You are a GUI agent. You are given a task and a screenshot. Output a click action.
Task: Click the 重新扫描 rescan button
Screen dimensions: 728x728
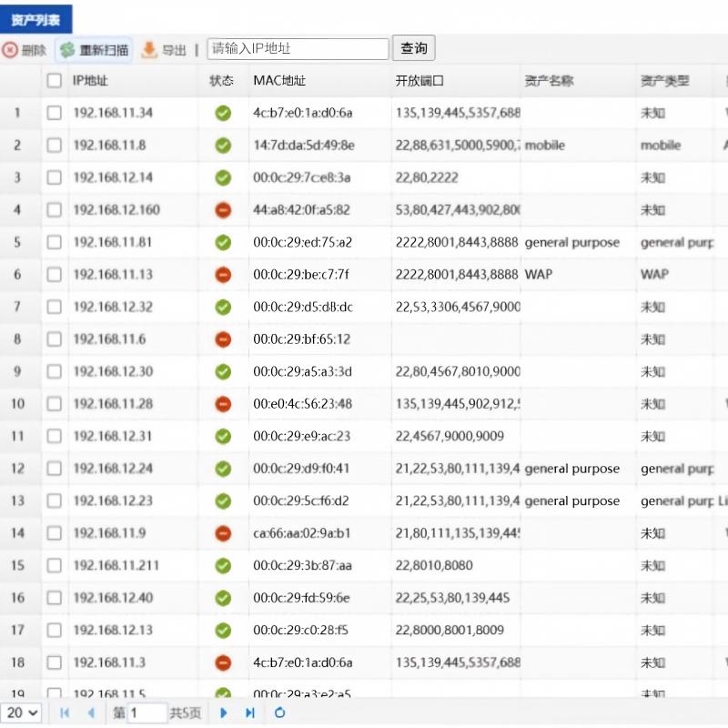[95, 50]
